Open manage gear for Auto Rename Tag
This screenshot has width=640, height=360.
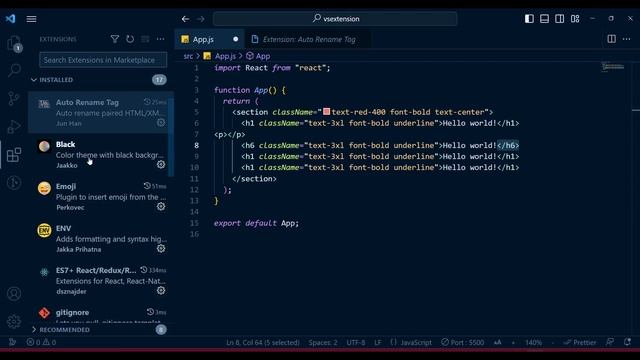point(161,122)
